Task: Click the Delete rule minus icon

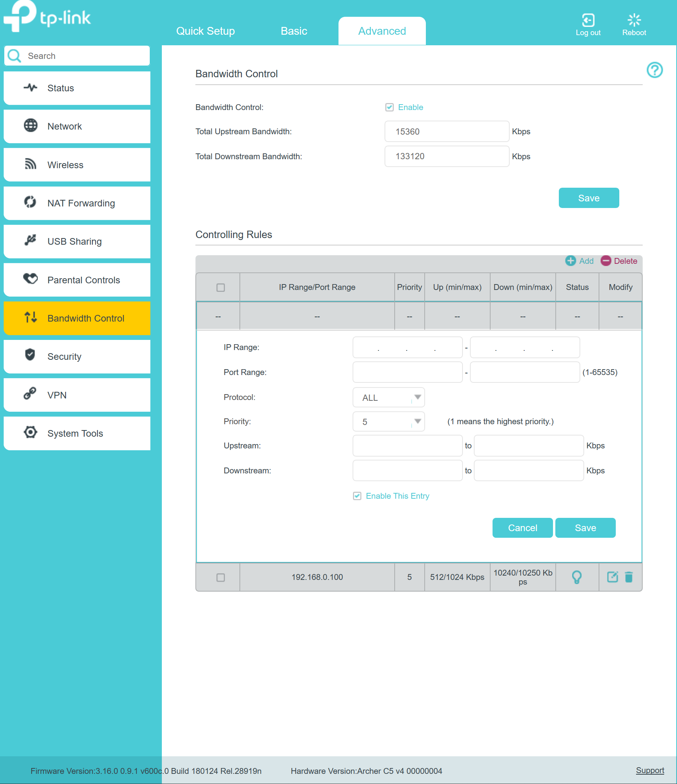Action: (x=606, y=261)
